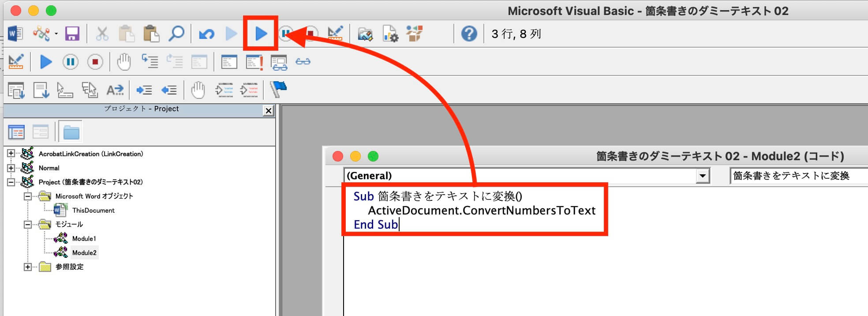
Task: Click the End Sub line in code
Action: [x=376, y=225]
